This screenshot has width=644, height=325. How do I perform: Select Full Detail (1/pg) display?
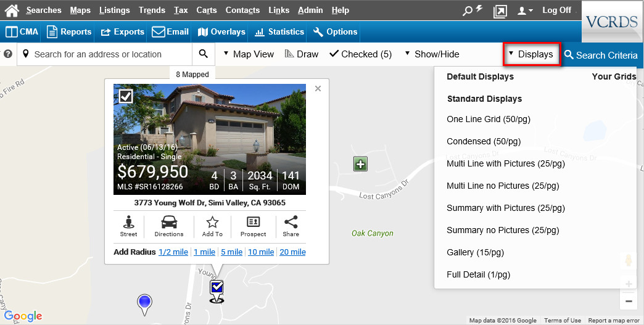tap(478, 274)
